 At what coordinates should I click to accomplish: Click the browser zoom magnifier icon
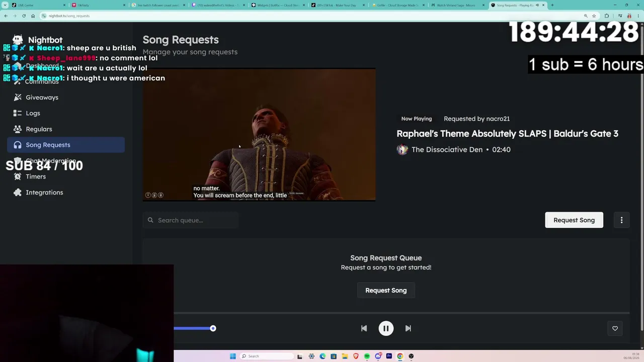[586, 16]
